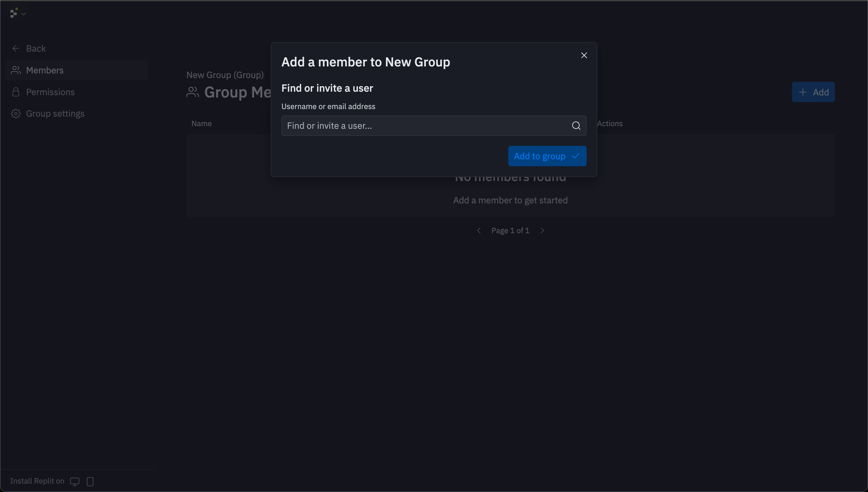The width and height of the screenshot is (868, 492).
Task: Click the Find or invite a user field
Action: (426, 126)
